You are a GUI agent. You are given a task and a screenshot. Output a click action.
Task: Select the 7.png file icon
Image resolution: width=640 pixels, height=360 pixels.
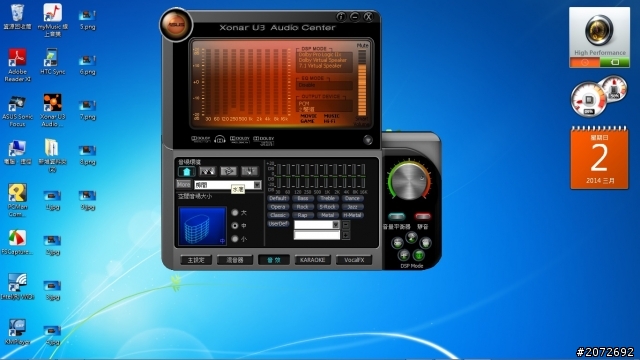[87, 111]
